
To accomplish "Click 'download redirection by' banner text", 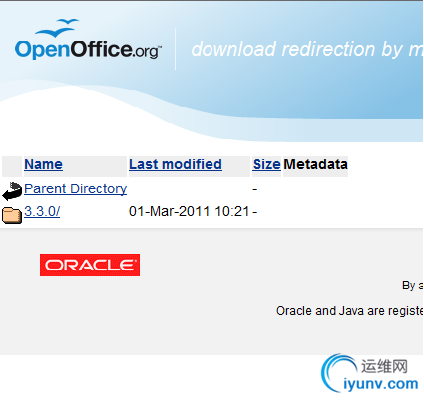I will pos(298,49).
